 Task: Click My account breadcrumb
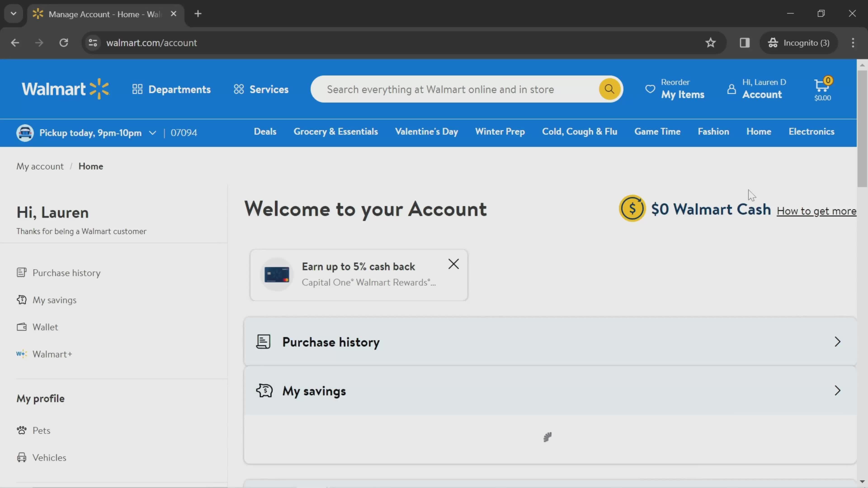click(40, 166)
